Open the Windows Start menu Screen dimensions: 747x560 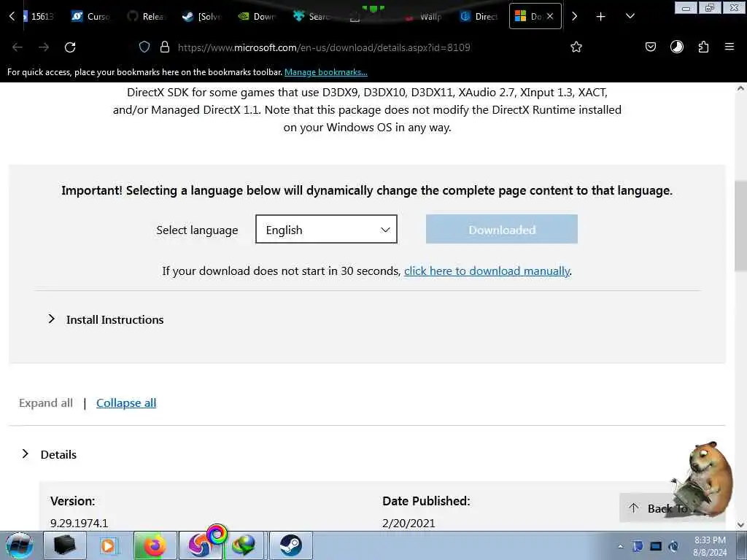(x=19, y=545)
